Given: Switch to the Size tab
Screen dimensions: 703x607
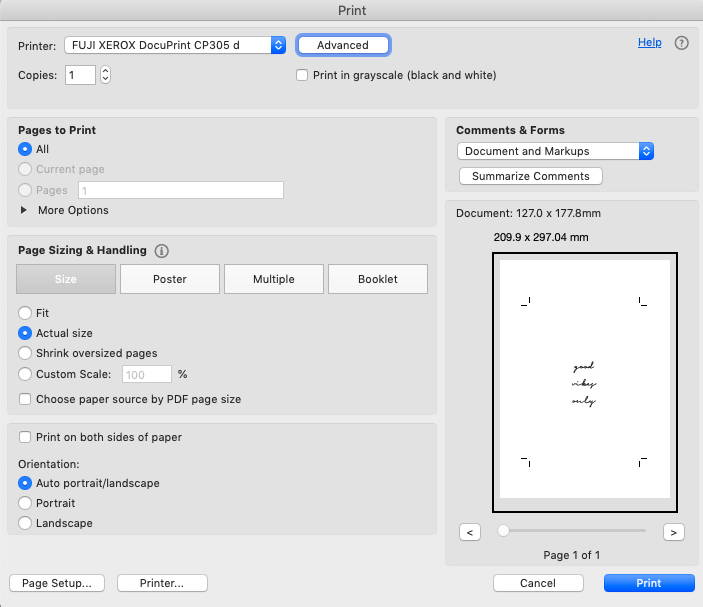Looking at the screenshot, I should (66, 279).
